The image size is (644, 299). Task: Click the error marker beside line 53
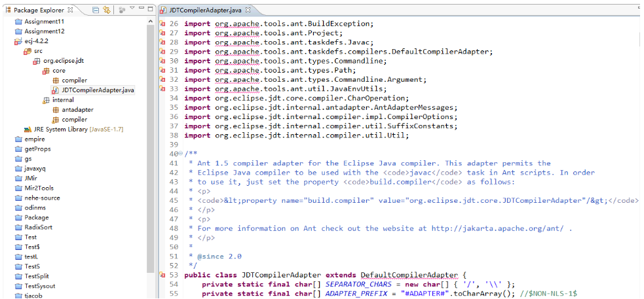[162, 275]
